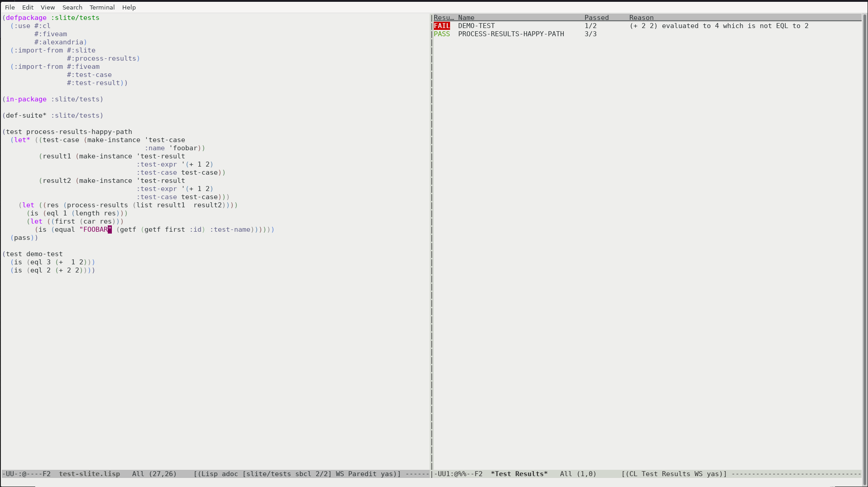Open the File menu
This screenshot has height=487, width=868.
click(x=10, y=7)
